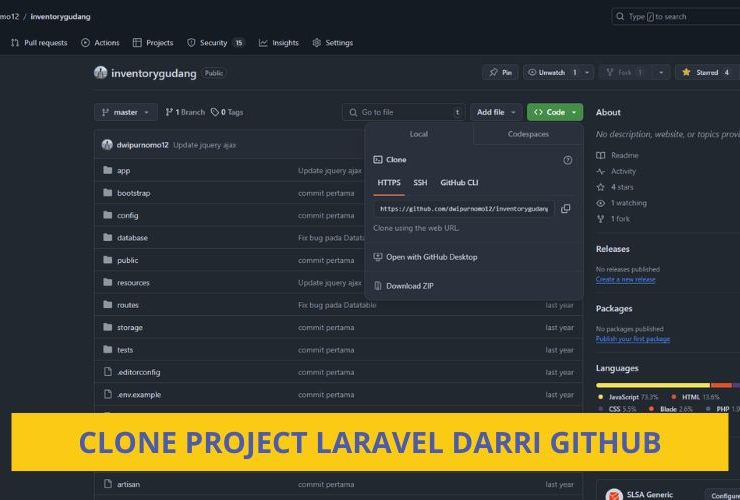
Task: Copy the HTTPS clone URL to clipboard
Action: 565,209
